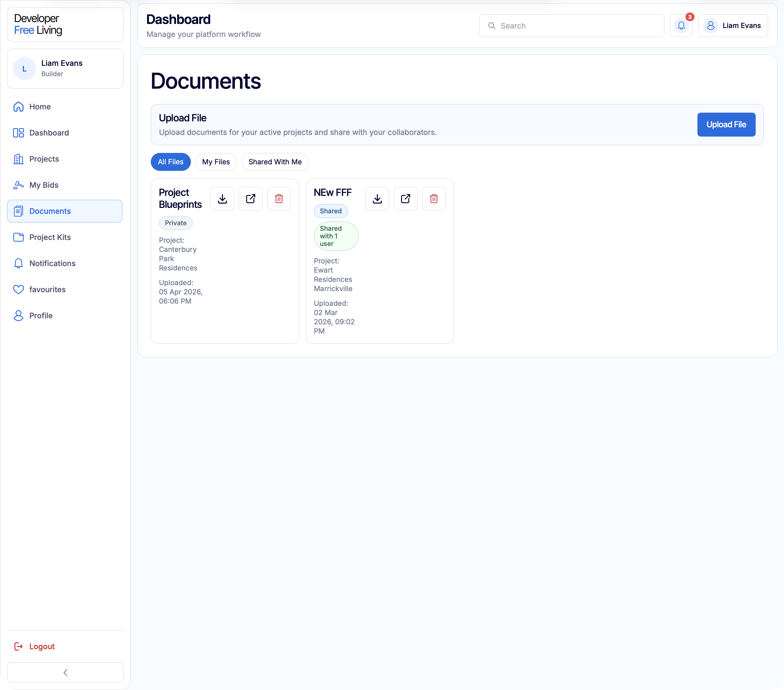784x690 pixels.
Task: Open Project Blueprints in a new window
Action: pyautogui.click(x=250, y=199)
